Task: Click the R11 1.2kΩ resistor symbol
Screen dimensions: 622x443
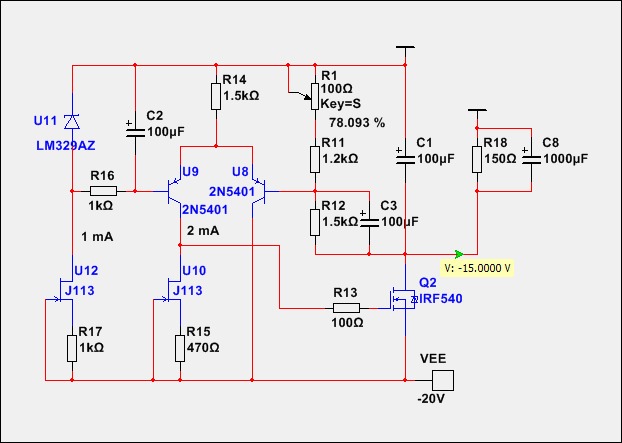Action: click(315, 159)
